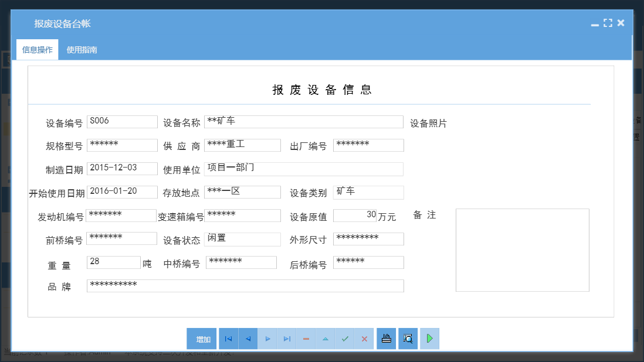Image resolution: width=644 pixels, height=362 pixels.
Task: Confirm changes with the checkmark icon
Action: [x=344, y=339]
